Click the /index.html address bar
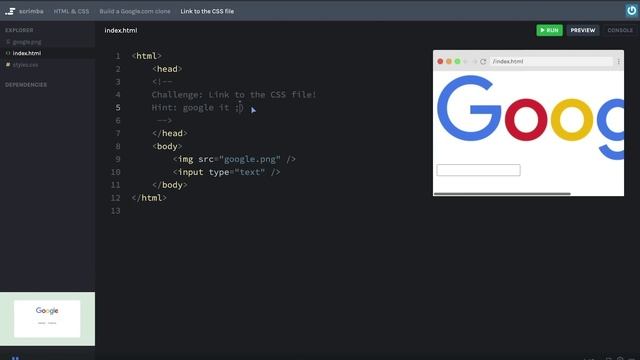Screen dimensions: 640x360 pos(551,62)
